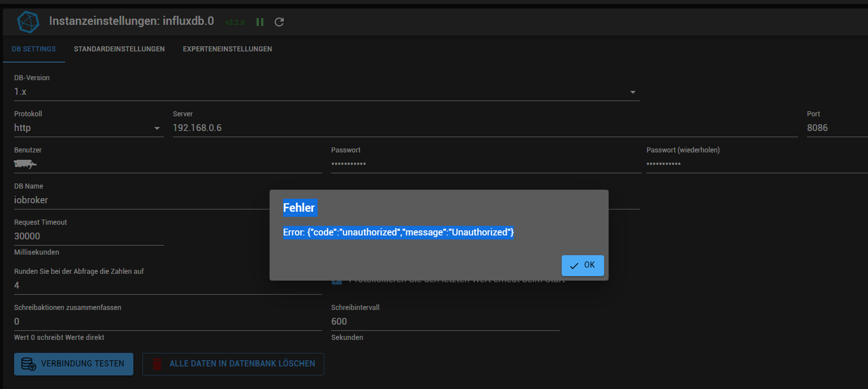868x389 pixels.
Task: Click the ioBroker logo icon
Action: click(28, 21)
